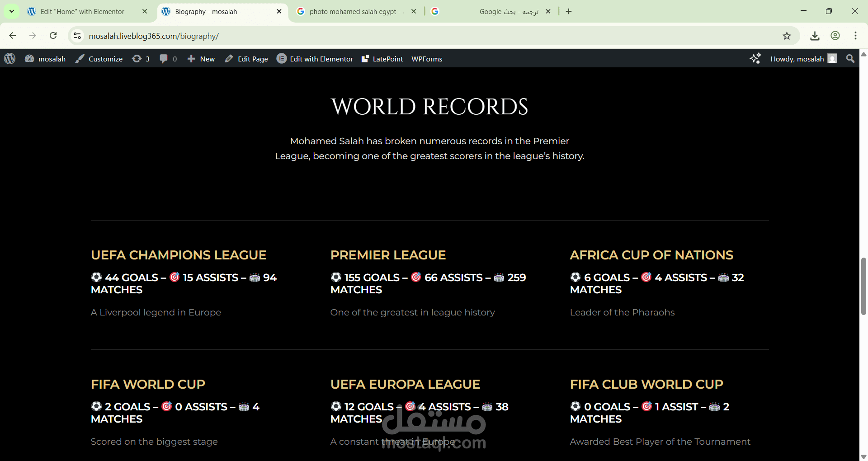Click "Scored on the biggest stage" text

pos(154,442)
